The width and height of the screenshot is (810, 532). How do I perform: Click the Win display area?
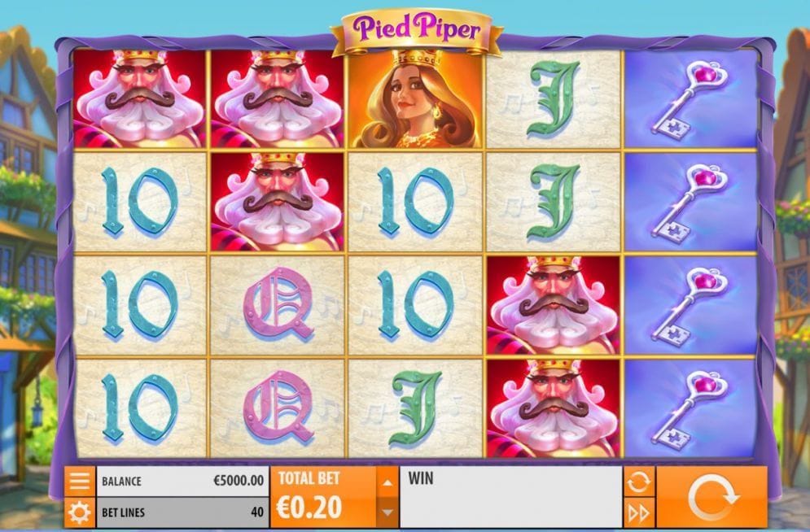(x=511, y=497)
